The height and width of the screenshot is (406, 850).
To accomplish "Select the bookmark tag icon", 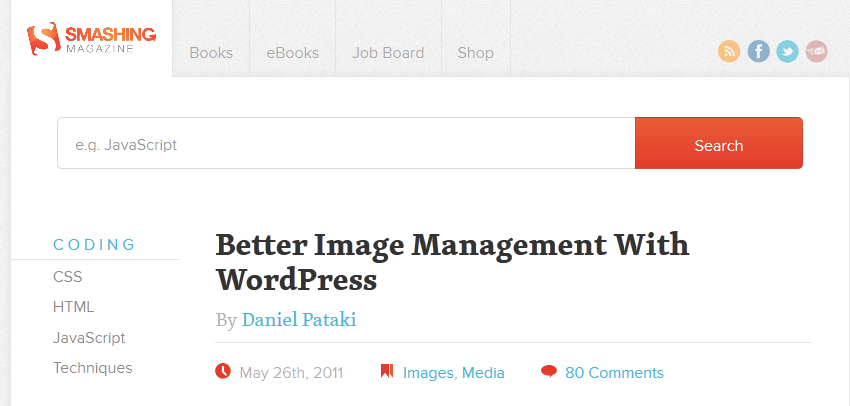I will [x=387, y=371].
